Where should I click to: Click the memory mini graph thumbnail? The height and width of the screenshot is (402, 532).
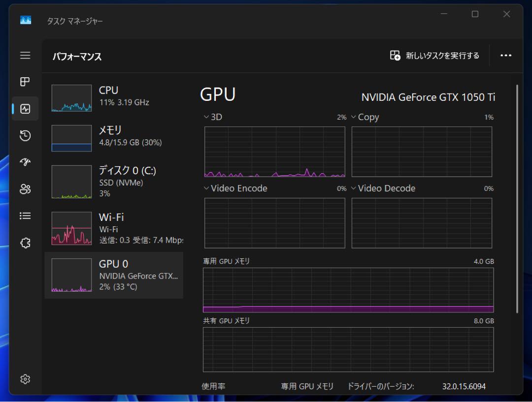coord(71,138)
